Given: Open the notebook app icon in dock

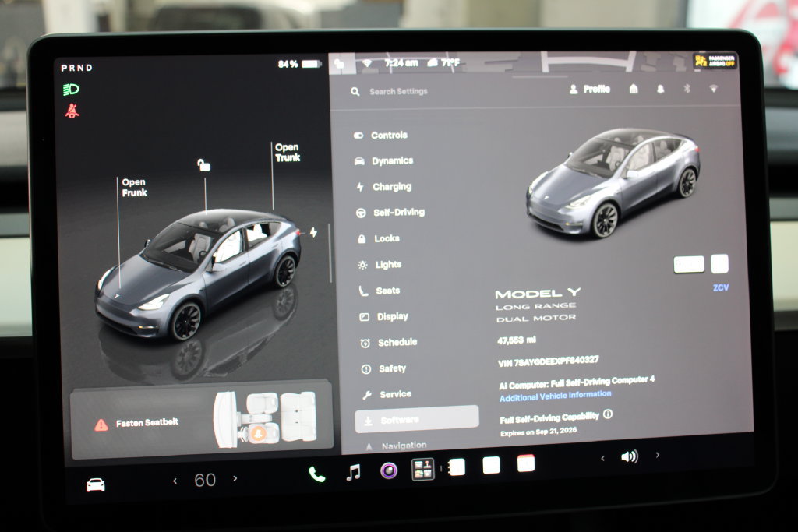Looking at the screenshot, I should click(x=457, y=467).
